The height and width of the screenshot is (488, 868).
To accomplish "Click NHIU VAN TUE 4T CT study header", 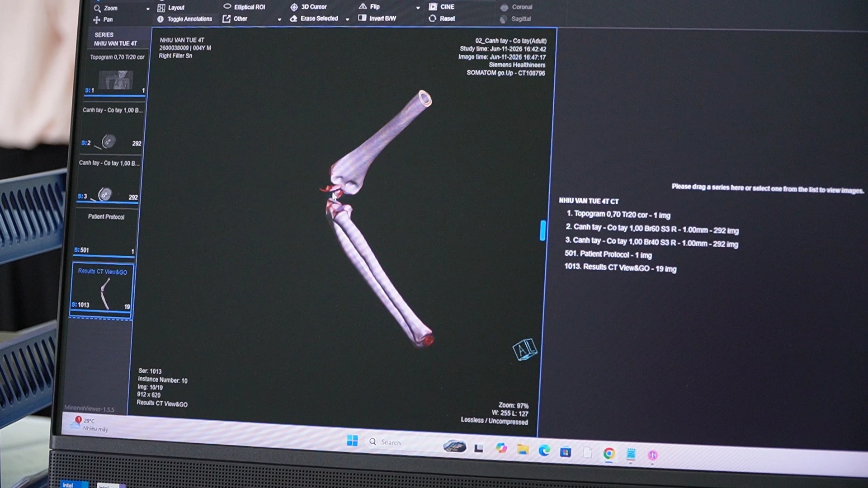I will [589, 201].
